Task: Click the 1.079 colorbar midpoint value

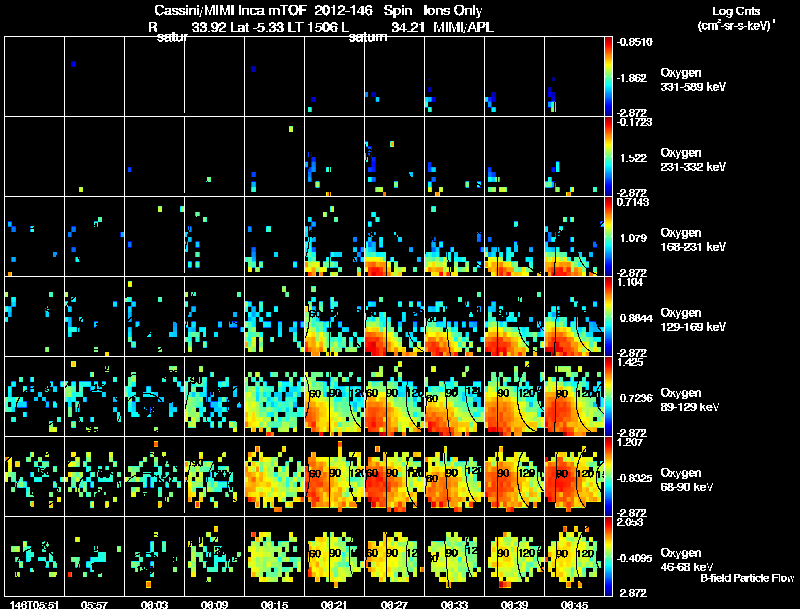Action: point(633,238)
